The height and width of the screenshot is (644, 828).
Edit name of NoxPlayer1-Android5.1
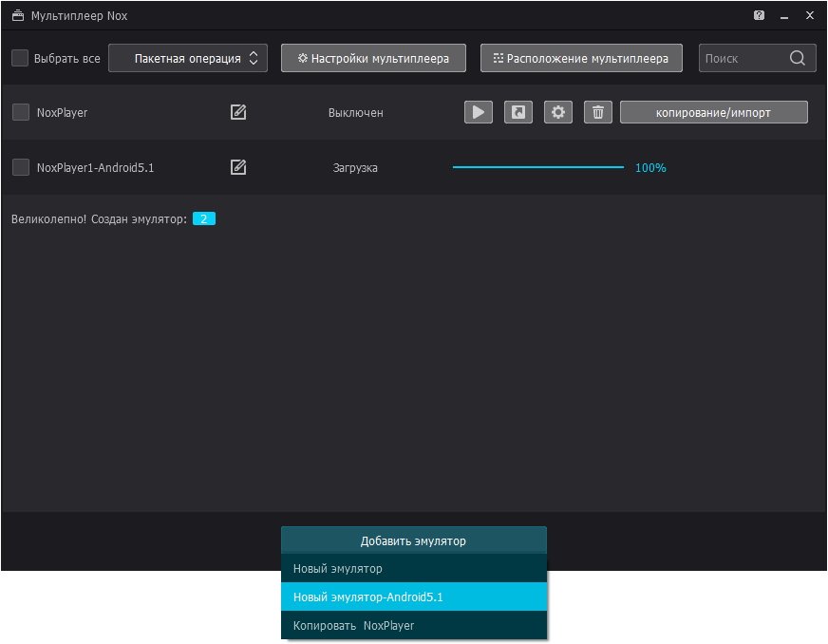click(x=238, y=167)
